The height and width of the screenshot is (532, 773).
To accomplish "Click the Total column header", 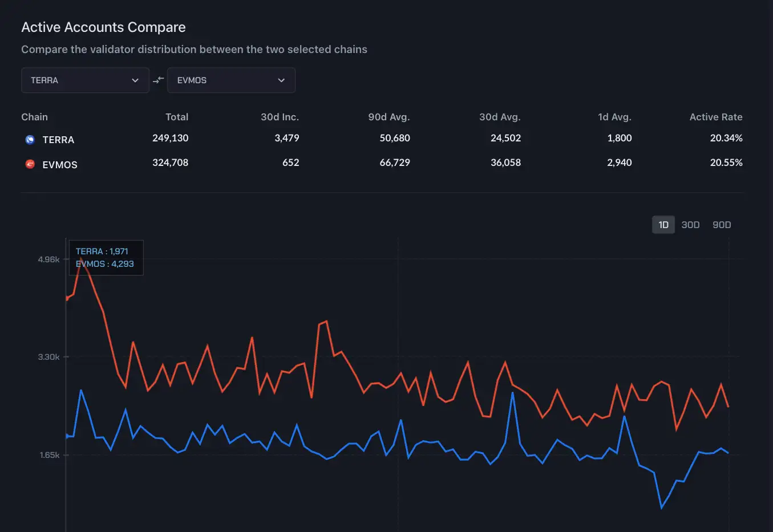I will (176, 117).
